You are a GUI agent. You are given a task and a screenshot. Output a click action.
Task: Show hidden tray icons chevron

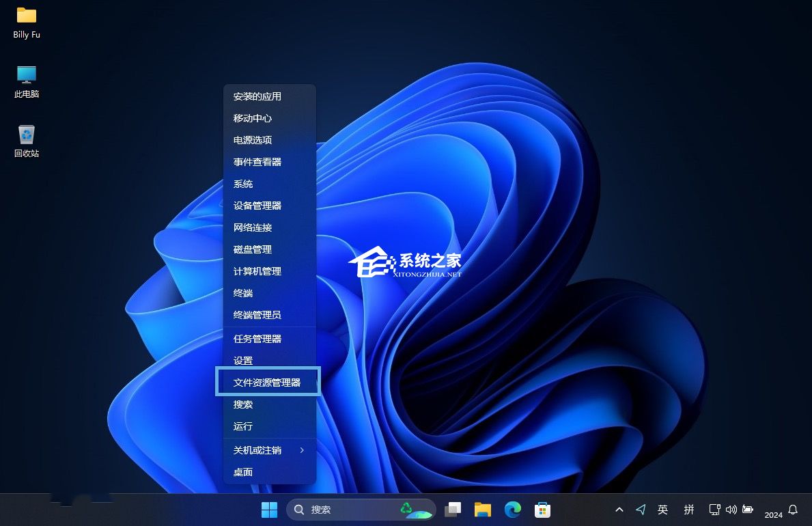click(x=619, y=510)
